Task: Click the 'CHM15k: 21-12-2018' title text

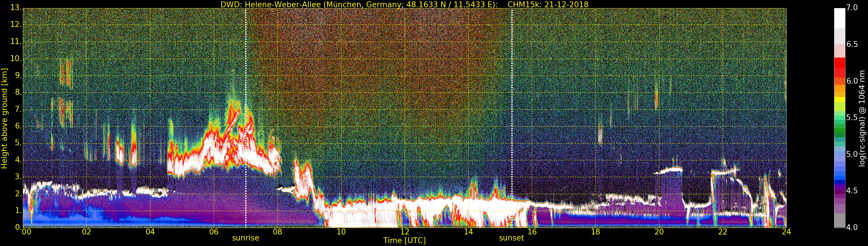Action: pyautogui.click(x=548, y=4)
